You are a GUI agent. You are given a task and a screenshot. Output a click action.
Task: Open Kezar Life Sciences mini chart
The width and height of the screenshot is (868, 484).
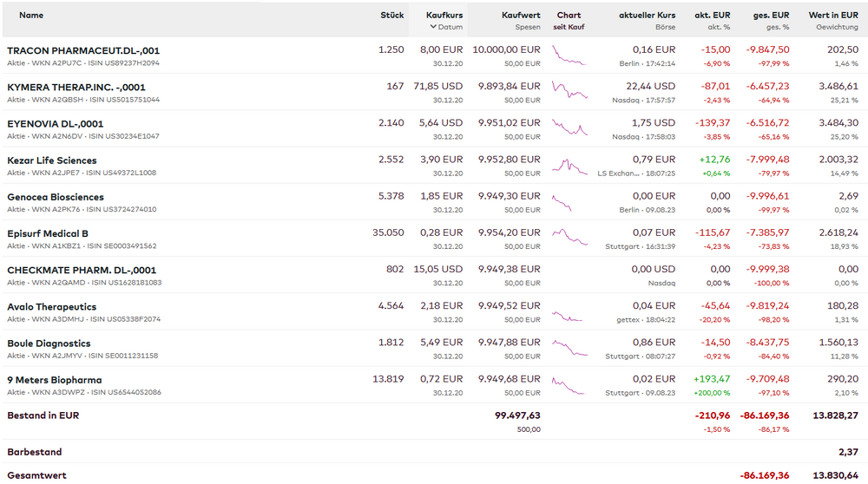tap(570, 166)
